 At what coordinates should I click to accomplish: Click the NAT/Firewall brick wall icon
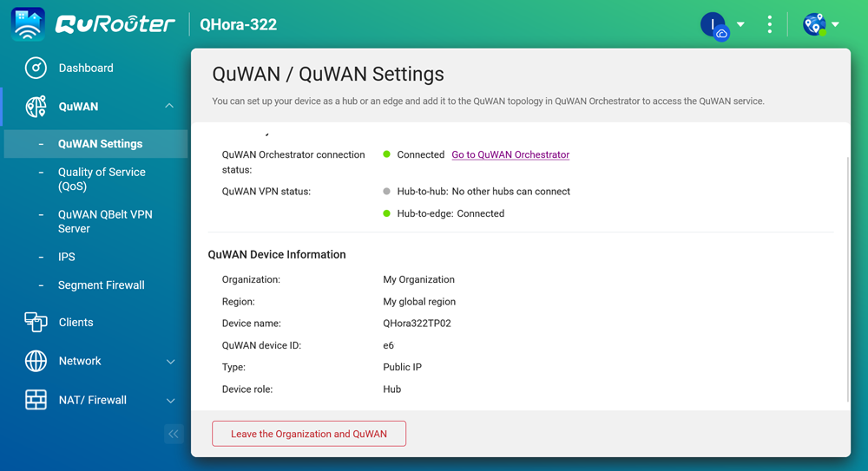[x=36, y=400]
